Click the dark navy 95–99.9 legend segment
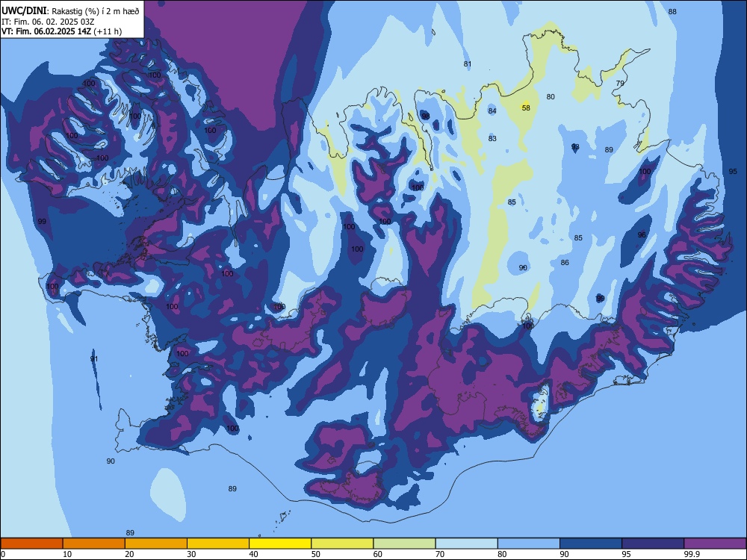 click(653, 544)
